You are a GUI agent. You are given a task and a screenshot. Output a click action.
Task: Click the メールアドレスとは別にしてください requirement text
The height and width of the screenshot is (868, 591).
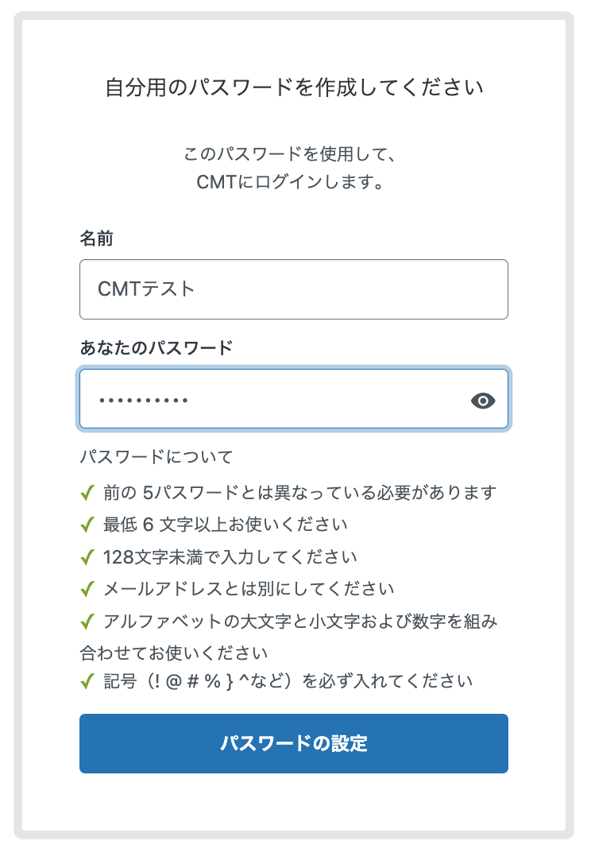249,590
